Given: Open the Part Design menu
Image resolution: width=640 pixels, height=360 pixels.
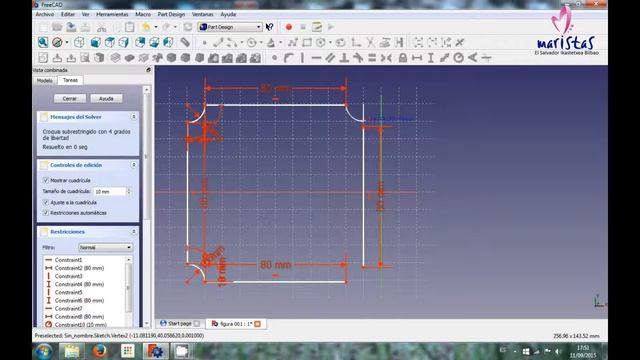Looking at the screenshot, I should point(171,14).
